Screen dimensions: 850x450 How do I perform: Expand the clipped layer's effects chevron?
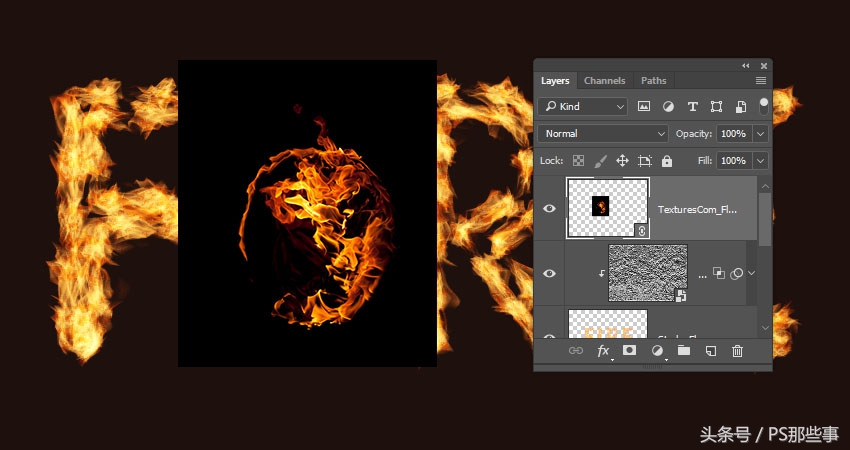751,273
